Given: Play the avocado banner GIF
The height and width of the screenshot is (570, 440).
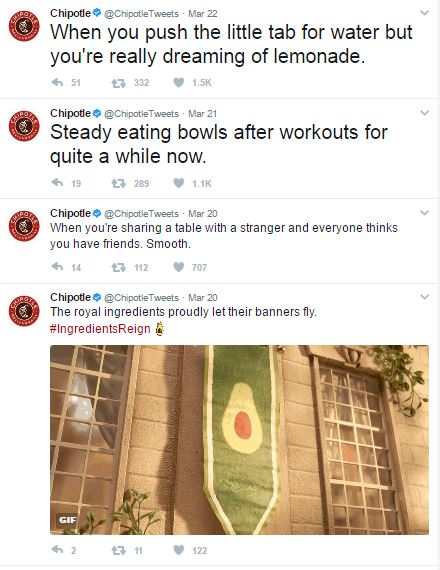Looking at the screenshot, I should [x=239, y=439].
